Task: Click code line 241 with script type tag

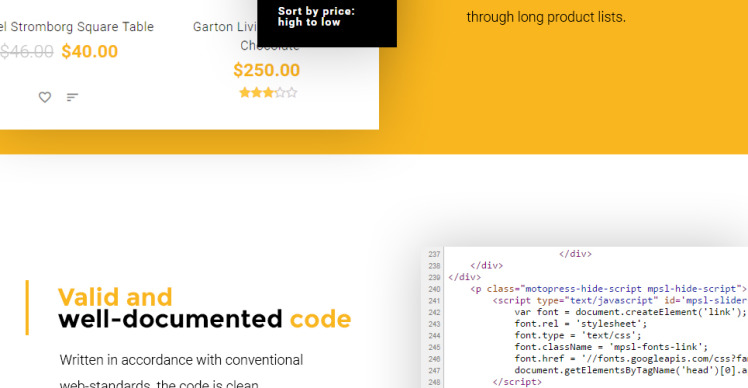Action: (620, 300)
